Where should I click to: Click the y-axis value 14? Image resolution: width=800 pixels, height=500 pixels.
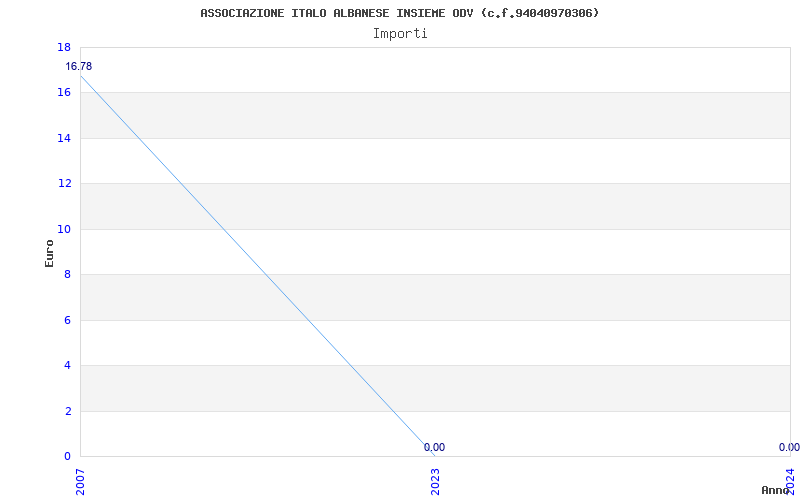point(64,138)
